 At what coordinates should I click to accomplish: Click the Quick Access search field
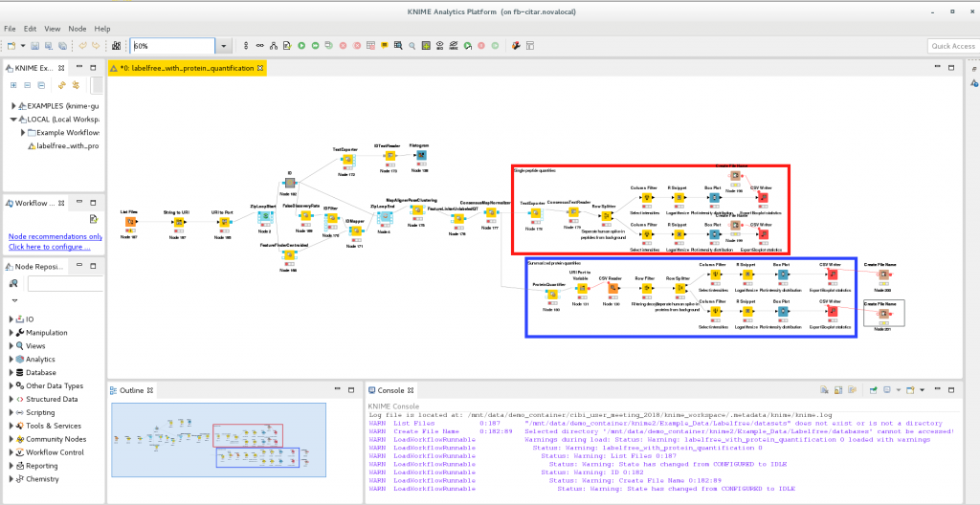[x=952, y=46]
